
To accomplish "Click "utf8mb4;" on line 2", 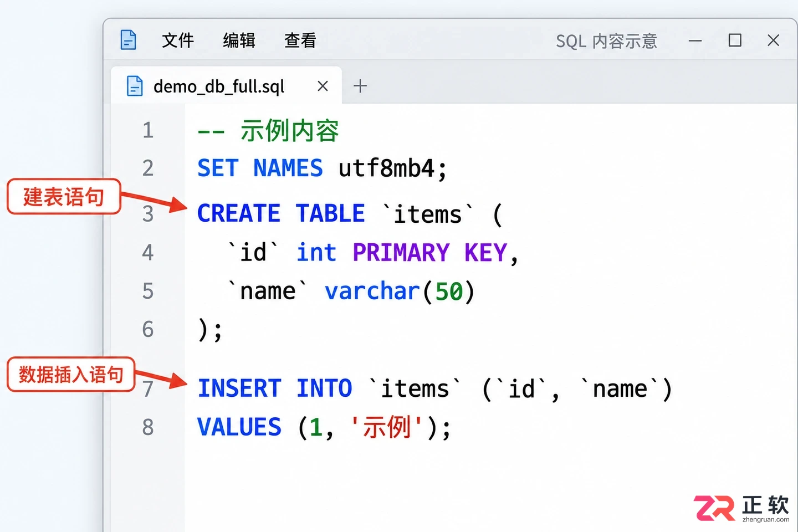I will (392, 168).
